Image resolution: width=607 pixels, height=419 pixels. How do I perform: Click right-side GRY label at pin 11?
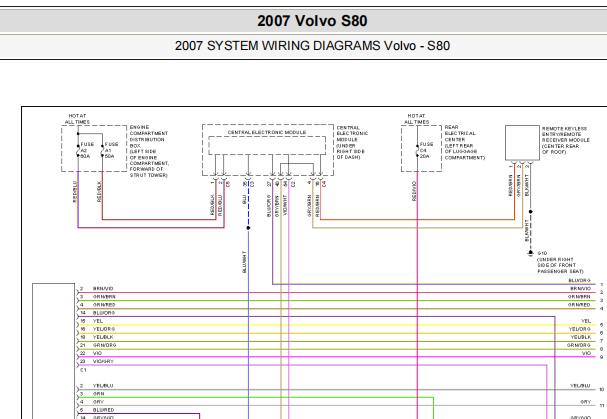click(x=586, y=402)
